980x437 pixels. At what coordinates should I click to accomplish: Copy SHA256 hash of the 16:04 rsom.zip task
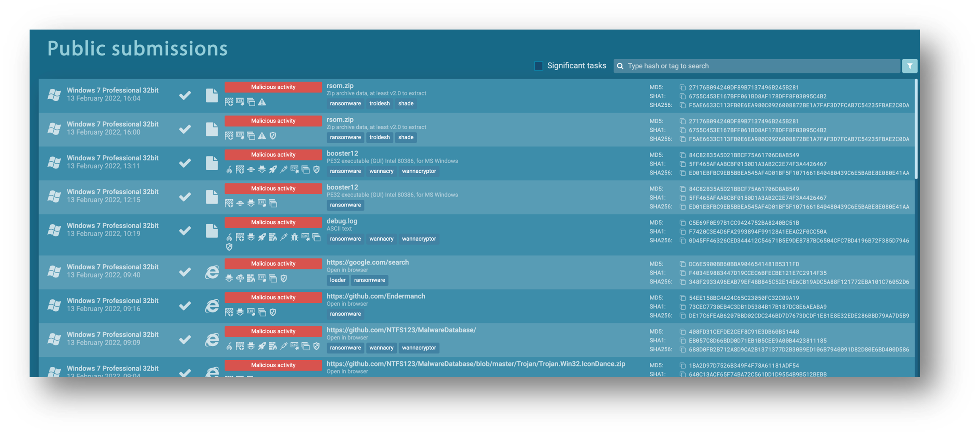pos(682,106)
